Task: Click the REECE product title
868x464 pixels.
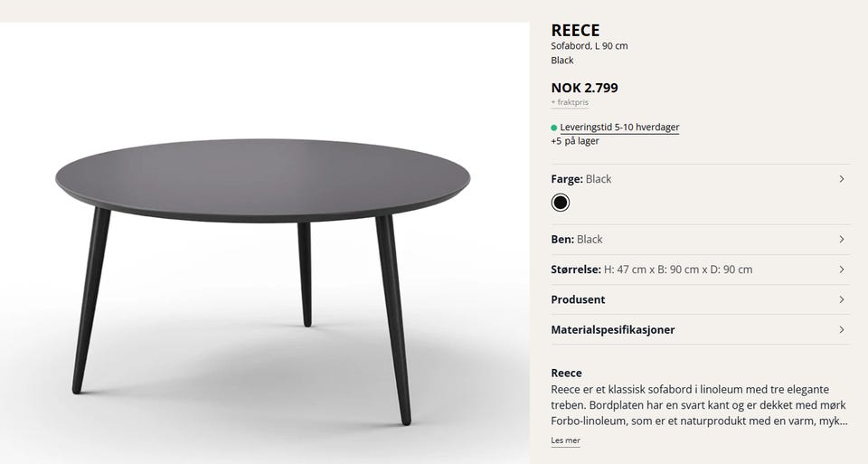Action: 575,31
